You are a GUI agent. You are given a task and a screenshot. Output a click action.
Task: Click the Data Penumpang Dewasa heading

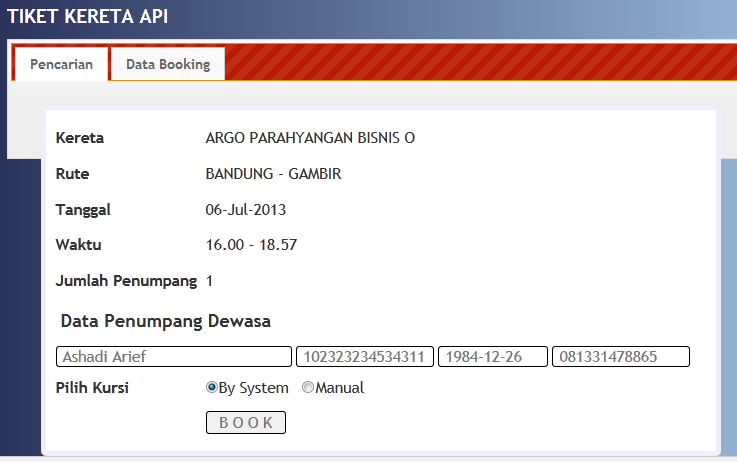[166, 321]
